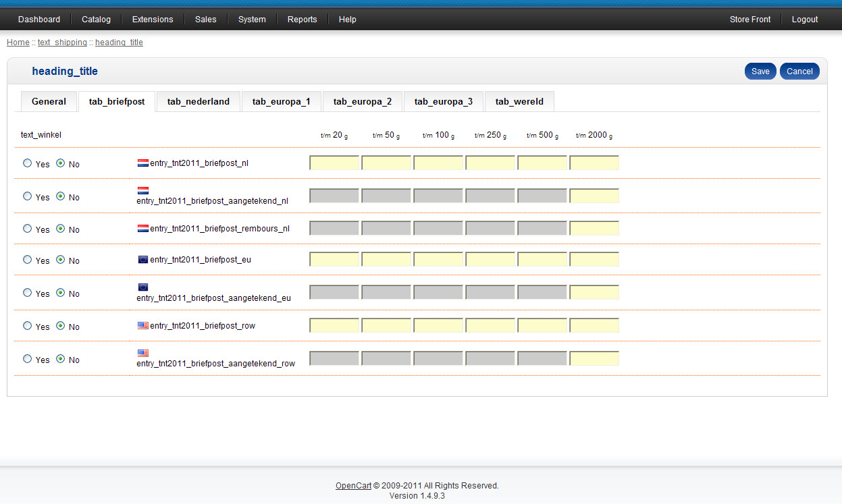Focus the 100 g field for entry_tnt2011_briefpost_eu

coord(438,259)
